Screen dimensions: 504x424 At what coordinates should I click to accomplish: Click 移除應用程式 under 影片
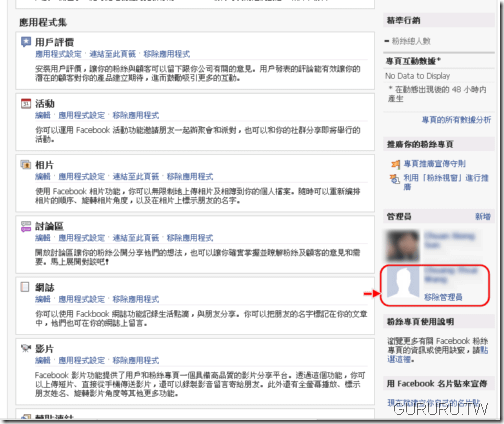point(136,361)
